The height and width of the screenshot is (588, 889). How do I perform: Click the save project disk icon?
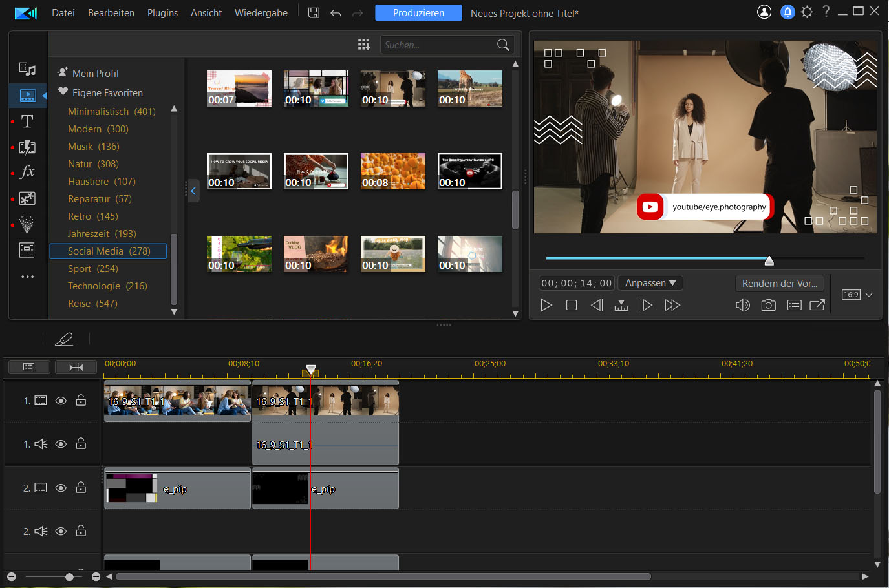tap(314, 12)
